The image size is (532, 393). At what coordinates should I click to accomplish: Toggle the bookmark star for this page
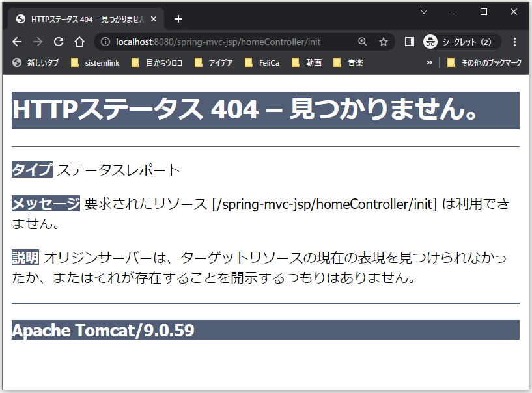pyautogui.click(x=382, y=41)
